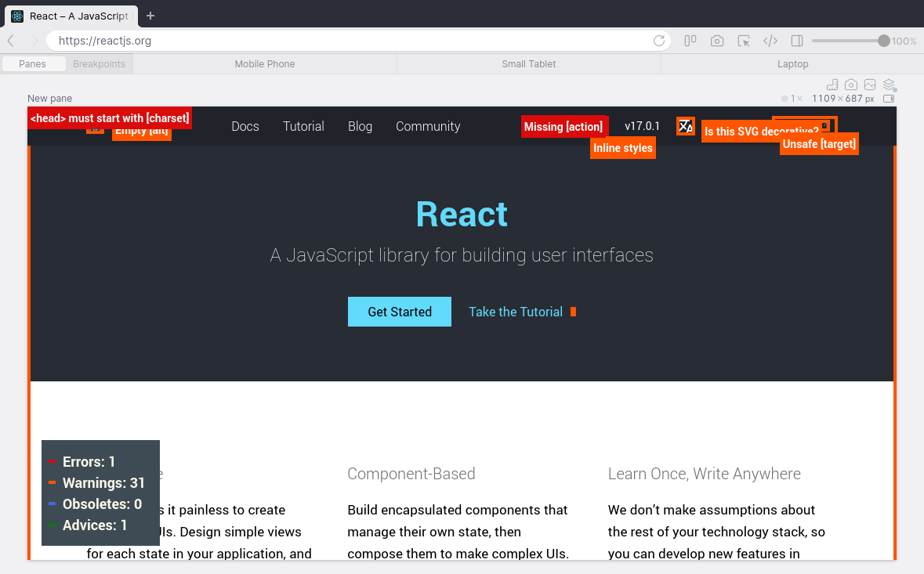
Task: Go forward using the forward arrow
Action: point(34,41)
